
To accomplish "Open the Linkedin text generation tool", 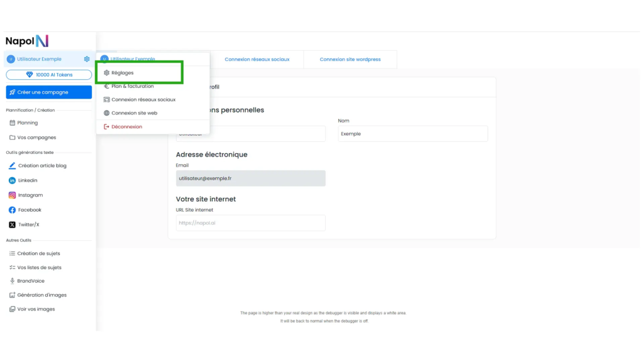I will (x=27, y=180).
